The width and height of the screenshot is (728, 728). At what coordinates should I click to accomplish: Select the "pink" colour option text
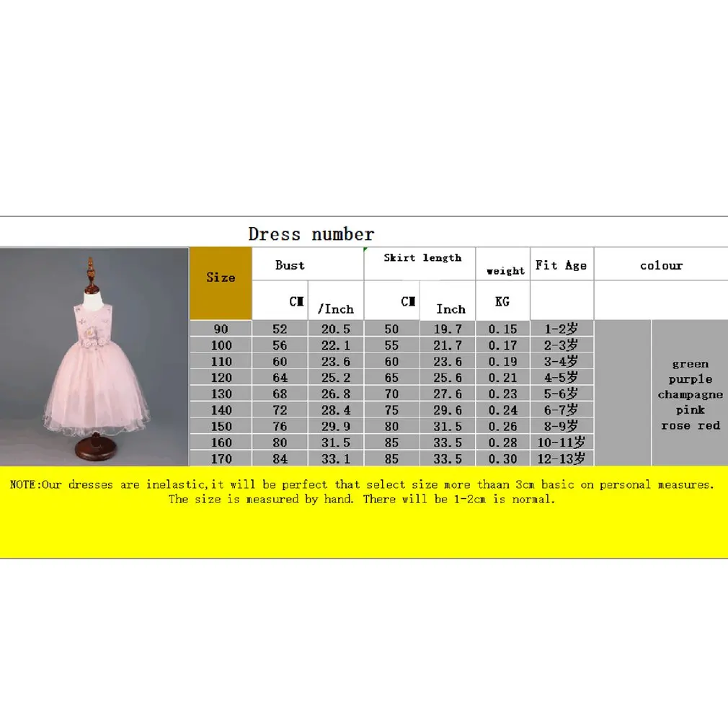click(x=690, y=410)
